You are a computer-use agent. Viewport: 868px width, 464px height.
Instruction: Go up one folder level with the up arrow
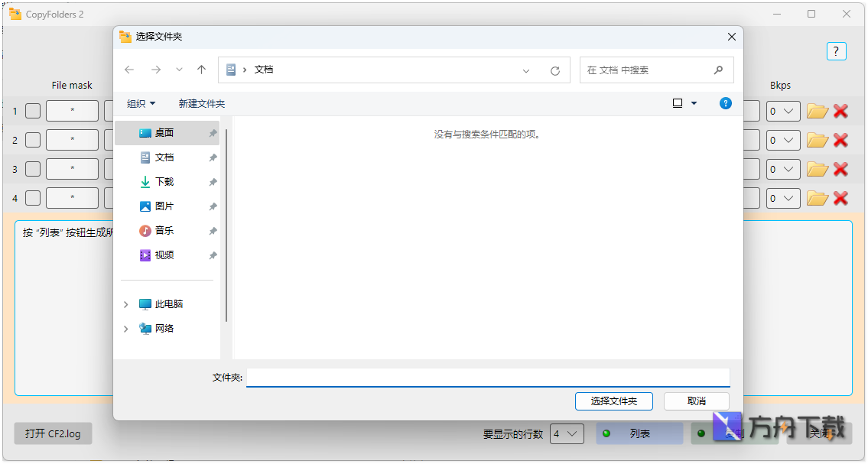coord(201,70)
